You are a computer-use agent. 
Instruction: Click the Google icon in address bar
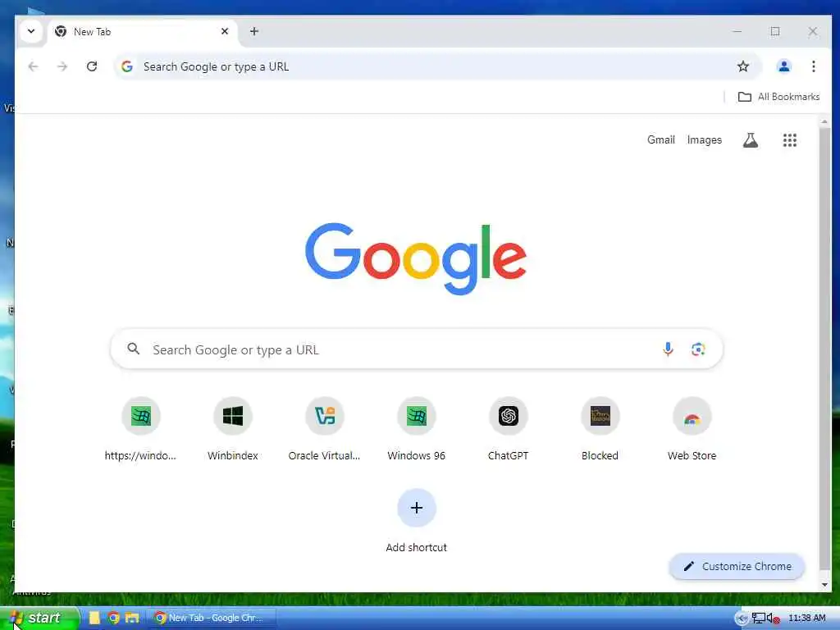127,66
